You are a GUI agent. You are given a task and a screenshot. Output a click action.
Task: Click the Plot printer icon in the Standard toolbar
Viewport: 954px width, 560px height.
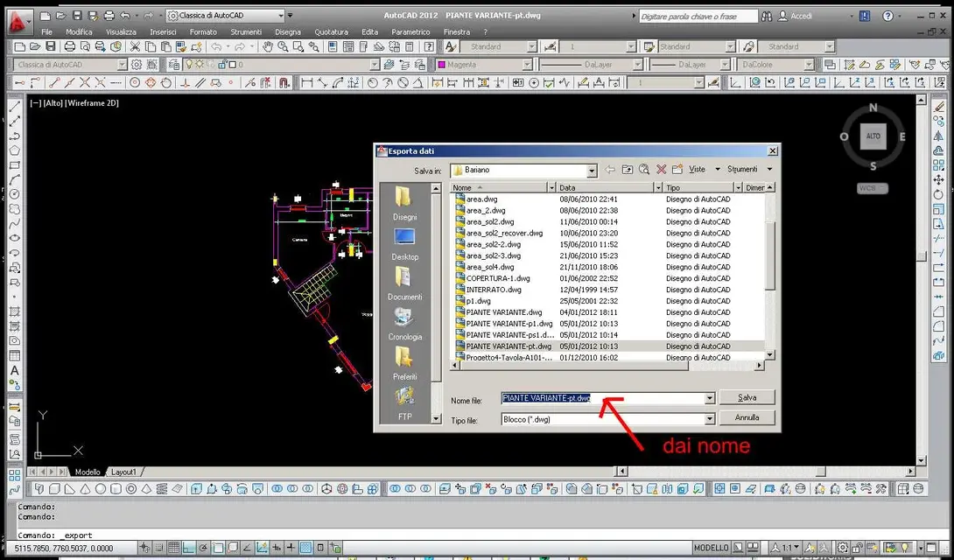coord(69,46)
